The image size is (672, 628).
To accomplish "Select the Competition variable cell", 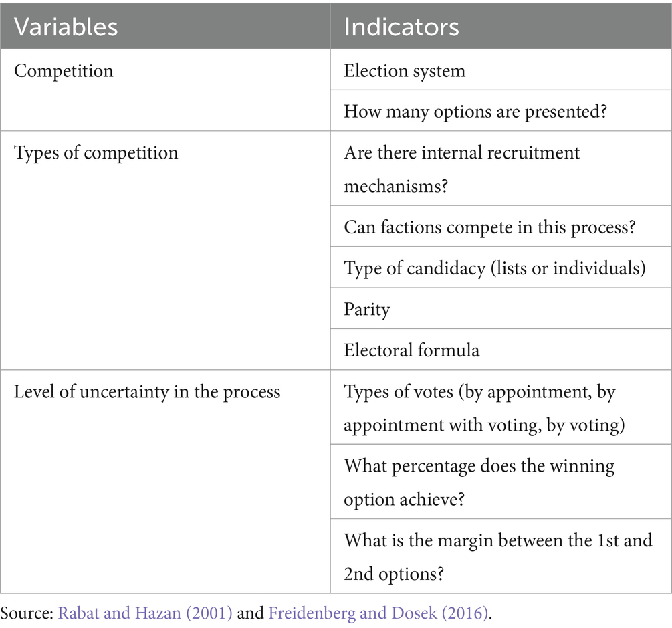I will (x=165, y=90).
